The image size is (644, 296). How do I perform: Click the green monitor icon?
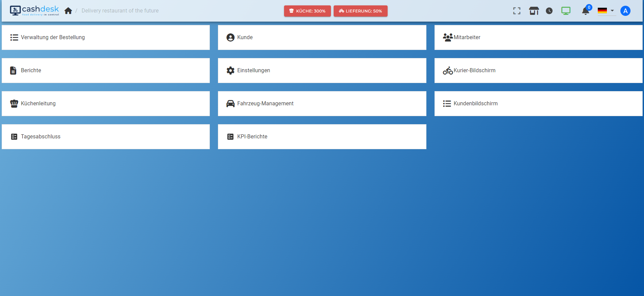(x=566, y=11)
